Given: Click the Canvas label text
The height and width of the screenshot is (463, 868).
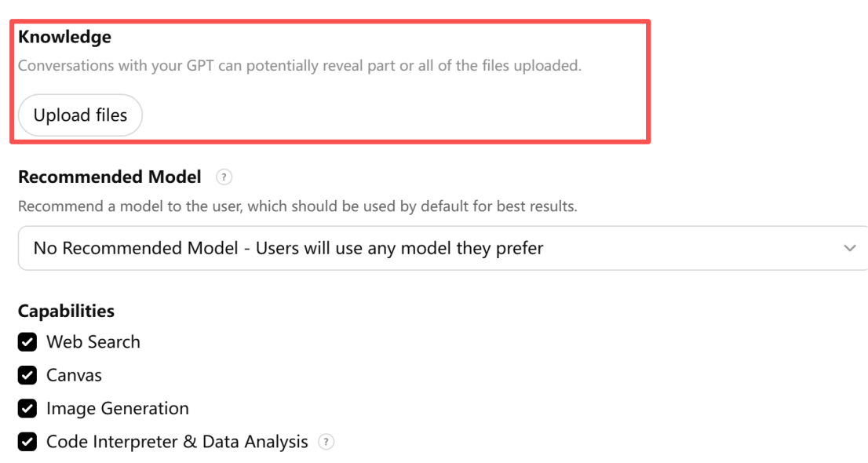Looking at the screenshot, I should point(74,376).
